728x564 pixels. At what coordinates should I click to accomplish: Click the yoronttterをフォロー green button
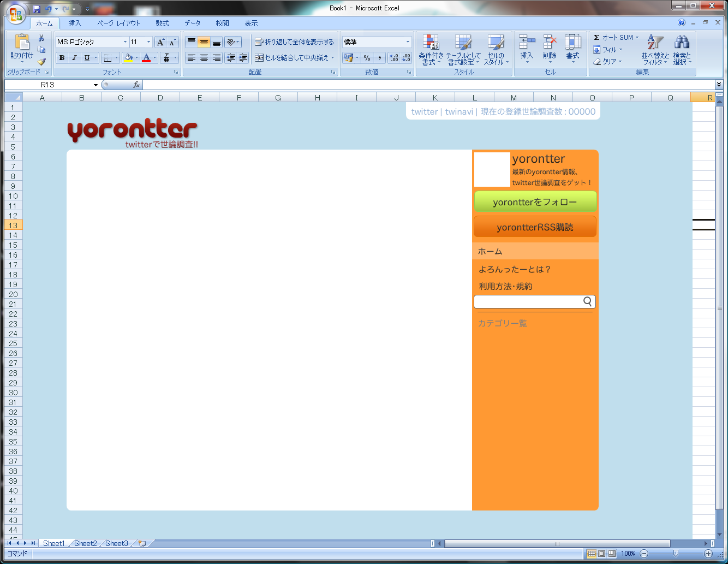[x=535, y=201]
